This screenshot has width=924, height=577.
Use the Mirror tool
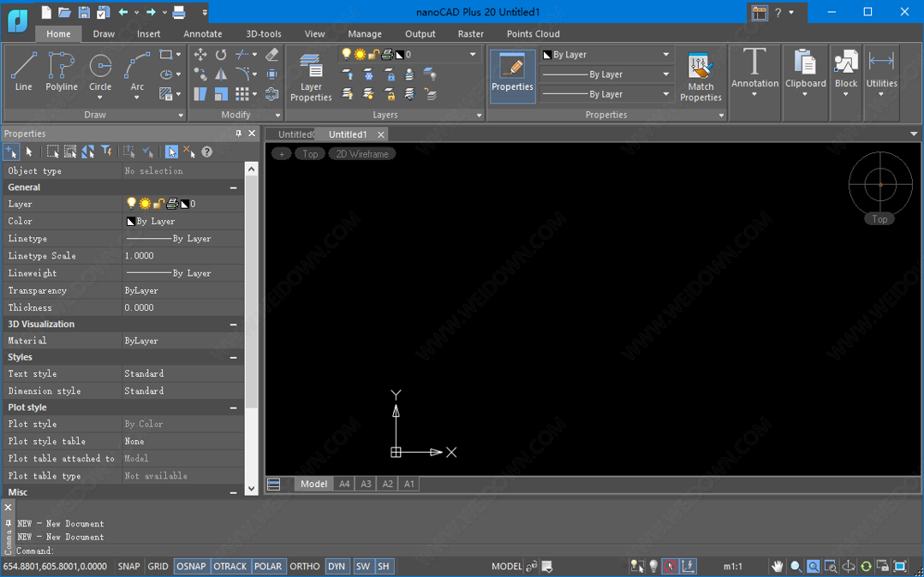click(x=221, y=74)
